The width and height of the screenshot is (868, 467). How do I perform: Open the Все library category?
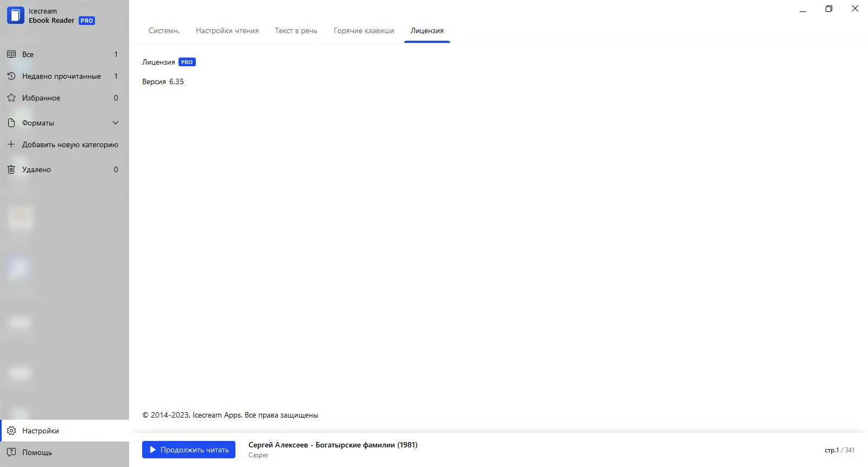pos(65,54)
